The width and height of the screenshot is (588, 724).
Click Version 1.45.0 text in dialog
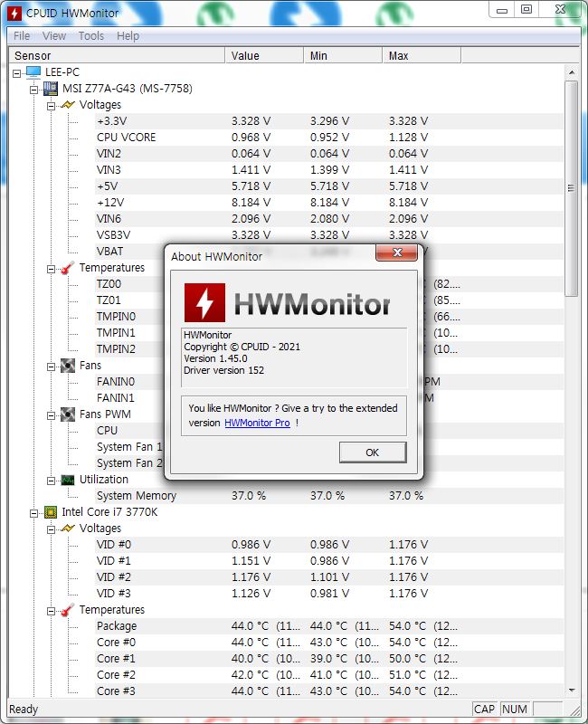(x=215, y=358)
